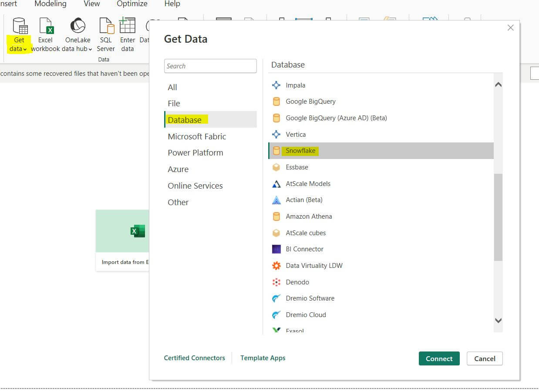The image size is (539, 392).
Task: Open the Modeling ribbon tab
Action: [51, 4]
